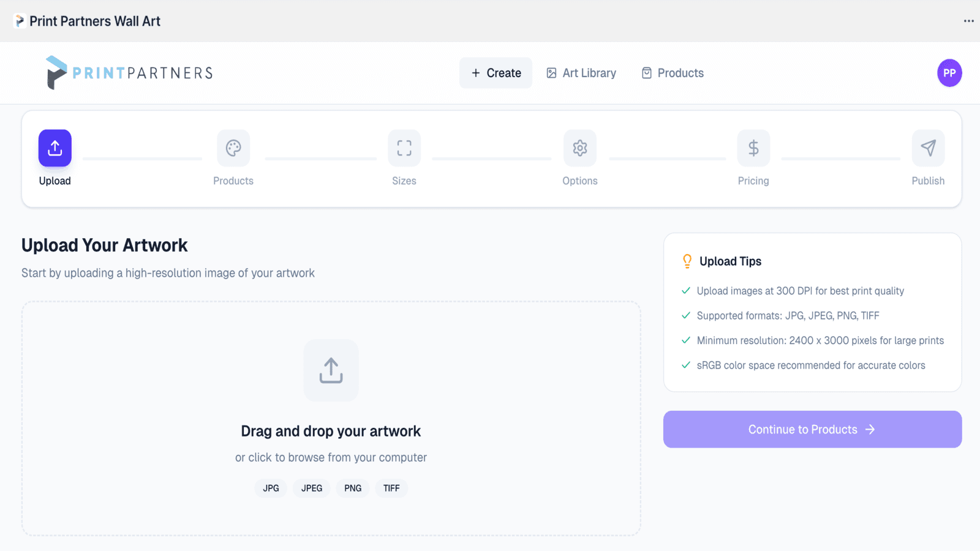
Task: Open the three-dot menu in title bar
Action: pos(968,21)
